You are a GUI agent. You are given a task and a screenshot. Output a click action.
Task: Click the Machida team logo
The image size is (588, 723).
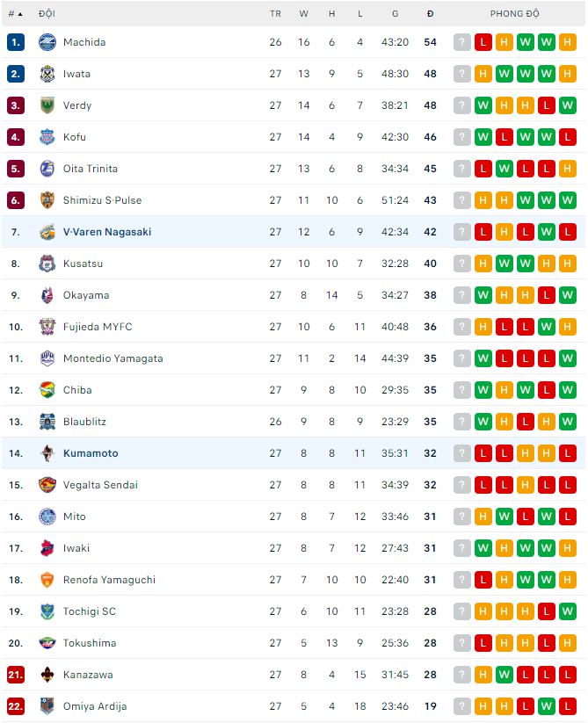(47, 42)
